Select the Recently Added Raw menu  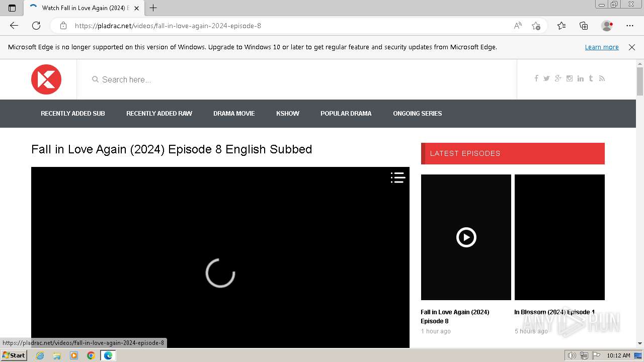point(159,114)
